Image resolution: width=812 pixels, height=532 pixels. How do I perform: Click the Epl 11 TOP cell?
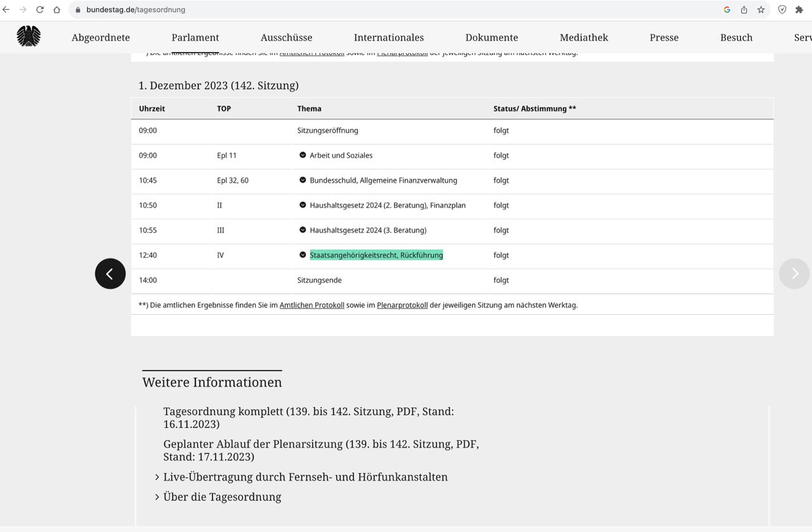click(x=226, y=156)
